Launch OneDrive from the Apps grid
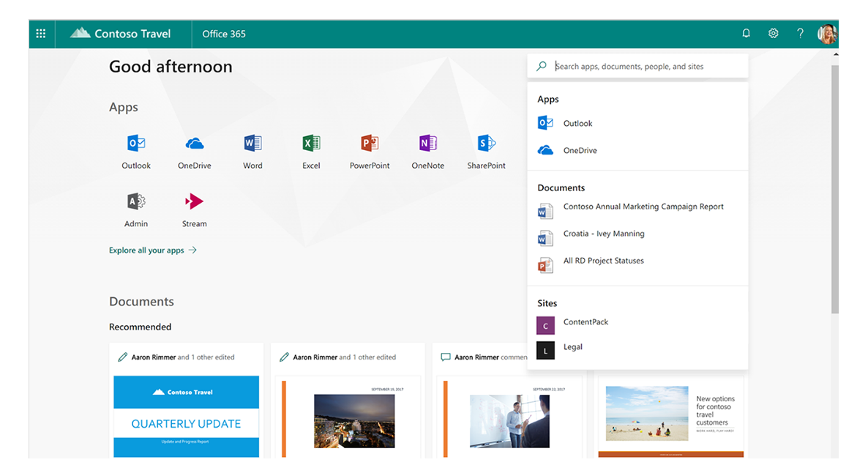 [194, 151]
